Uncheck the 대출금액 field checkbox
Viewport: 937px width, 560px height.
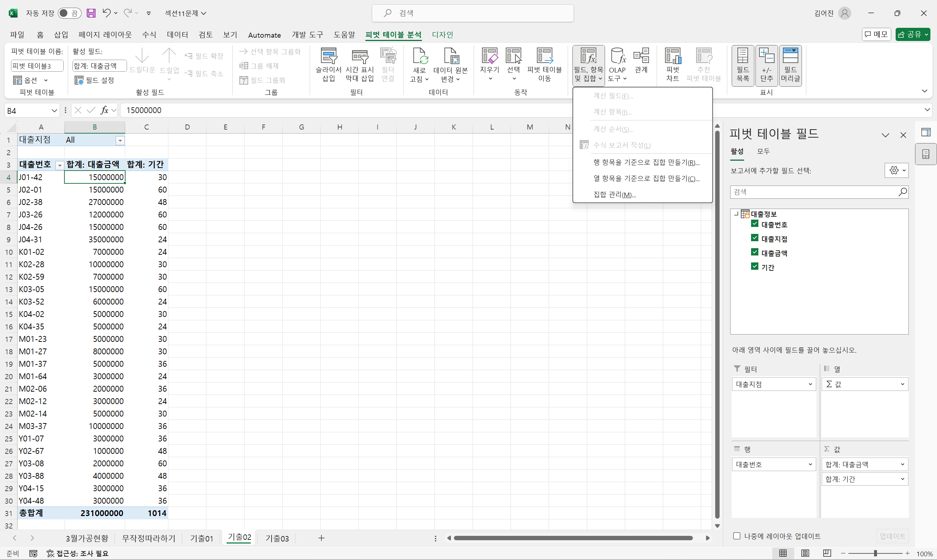coord(754,252)
